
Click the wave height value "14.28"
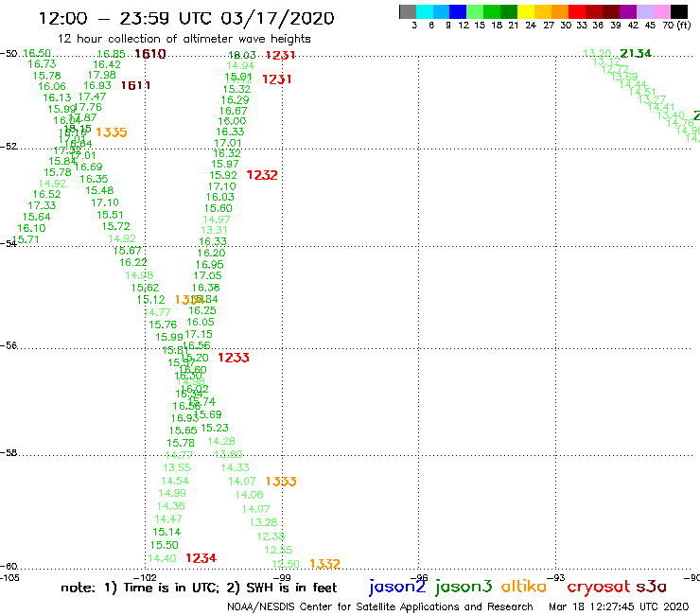point(221,441)
